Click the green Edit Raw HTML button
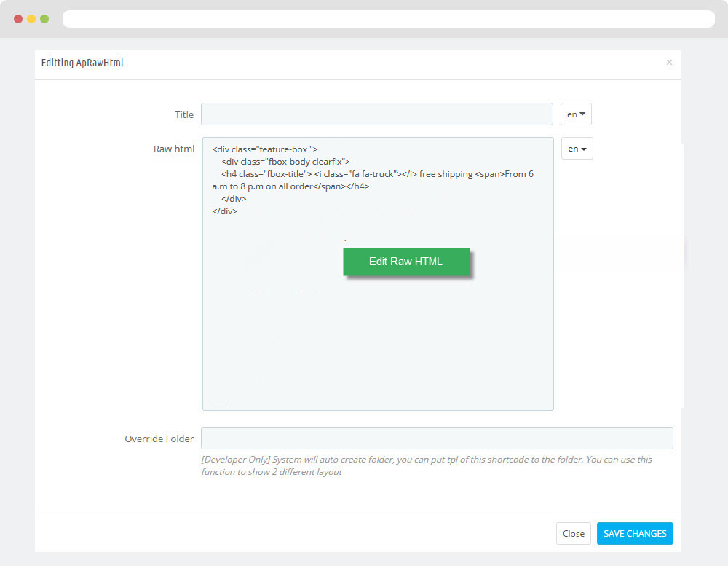 point(406,262)
